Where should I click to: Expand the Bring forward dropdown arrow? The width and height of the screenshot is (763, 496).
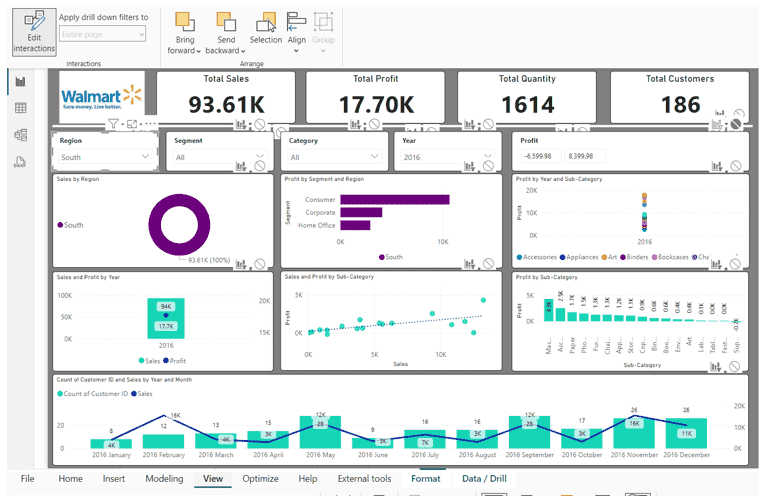tap(199, 51)
